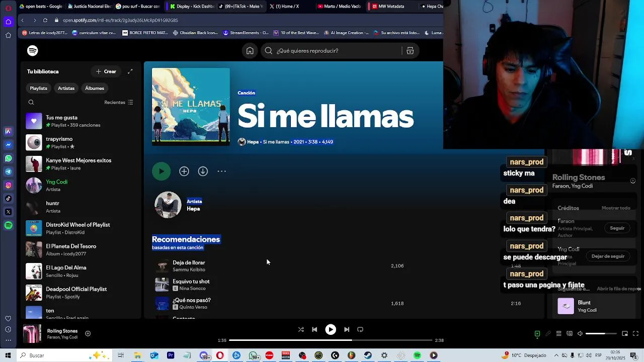644x362 pixels.
Task: Filter library by Artistas chip
Action: point(66,88)
